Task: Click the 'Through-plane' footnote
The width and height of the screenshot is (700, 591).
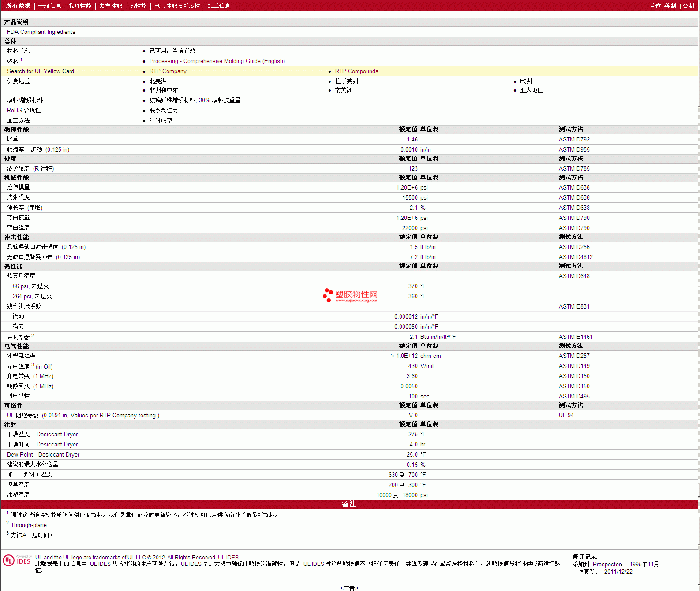Action: coord(29,525)
